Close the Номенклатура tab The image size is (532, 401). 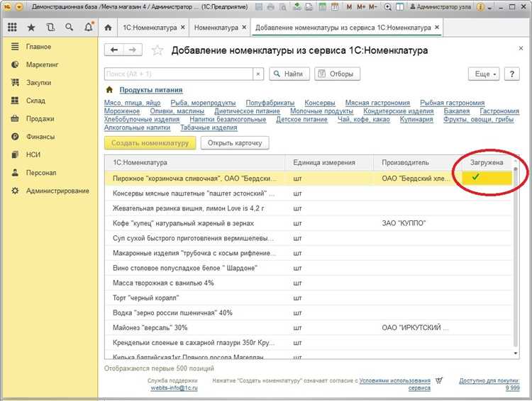click(x=244, y=28)
